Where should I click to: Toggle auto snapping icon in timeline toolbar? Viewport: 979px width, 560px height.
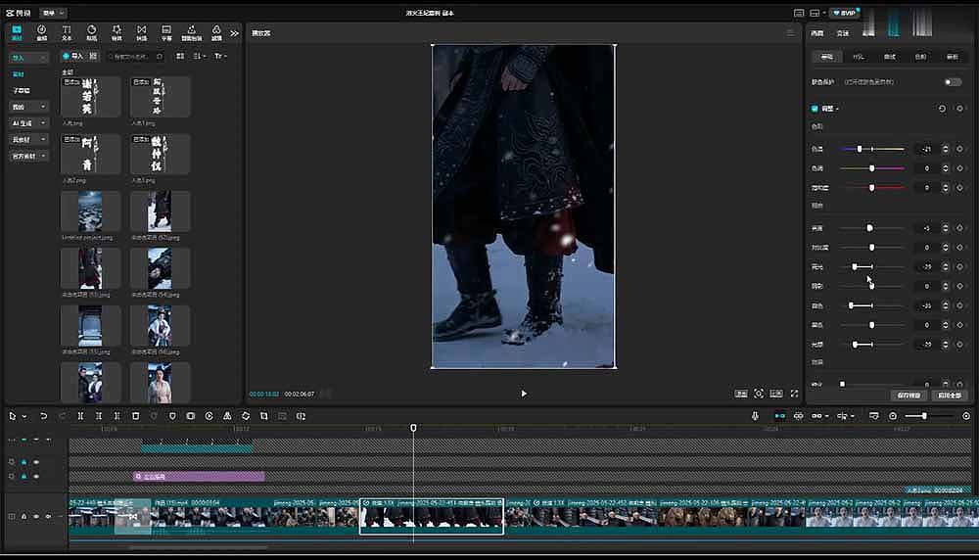(x=799, y=416)
